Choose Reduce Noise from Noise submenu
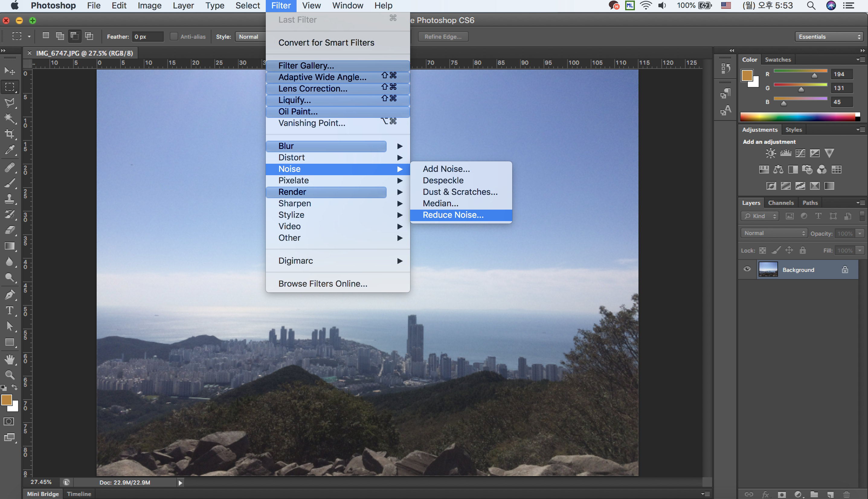The image size is (868, 499). [453, 215]
